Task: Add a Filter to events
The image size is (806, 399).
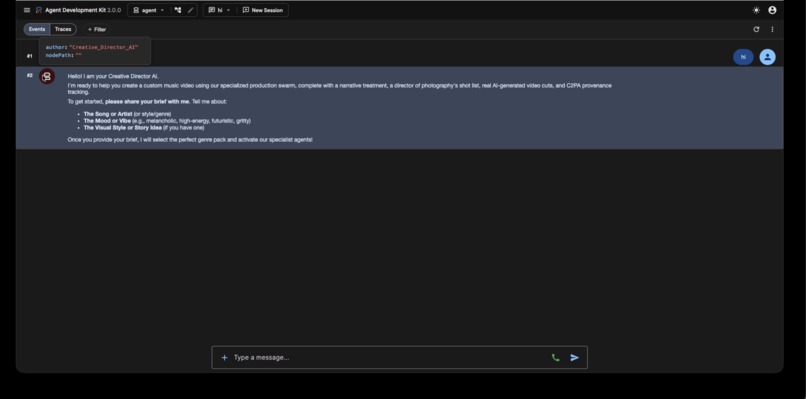Action: point(97,29)
